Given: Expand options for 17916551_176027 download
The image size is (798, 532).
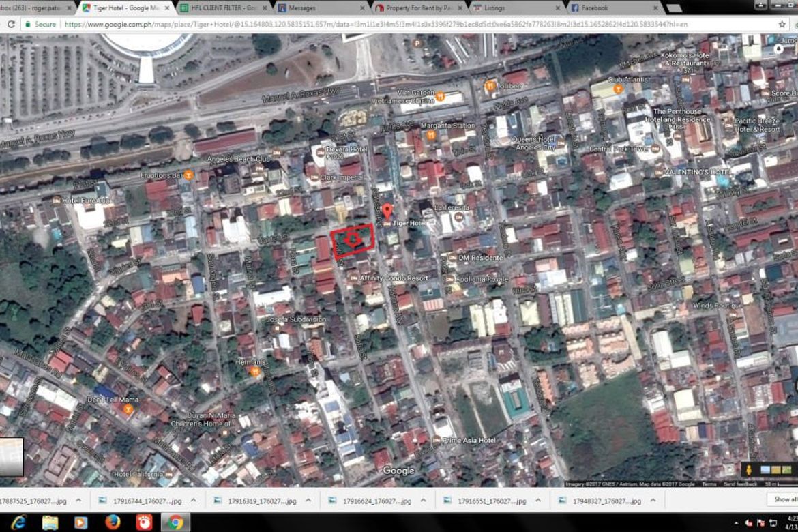Looking at the screenshot, I should (x=538, y=501).
